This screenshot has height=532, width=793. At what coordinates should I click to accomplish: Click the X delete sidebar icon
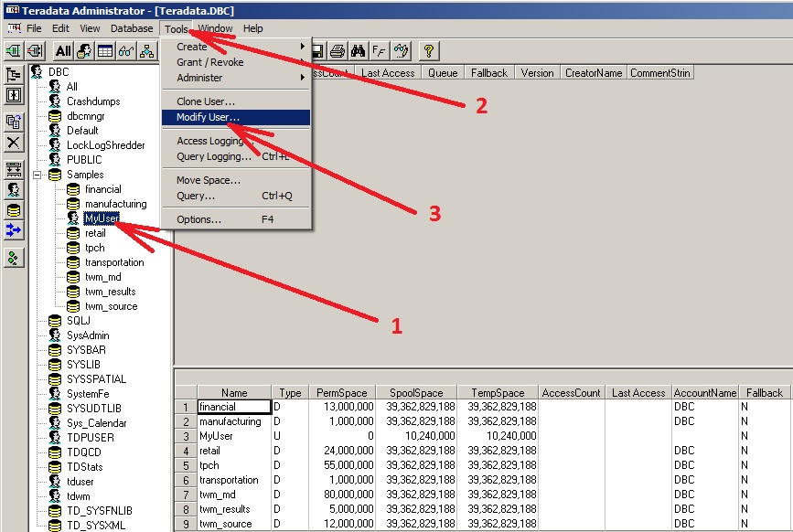point(14,143)
